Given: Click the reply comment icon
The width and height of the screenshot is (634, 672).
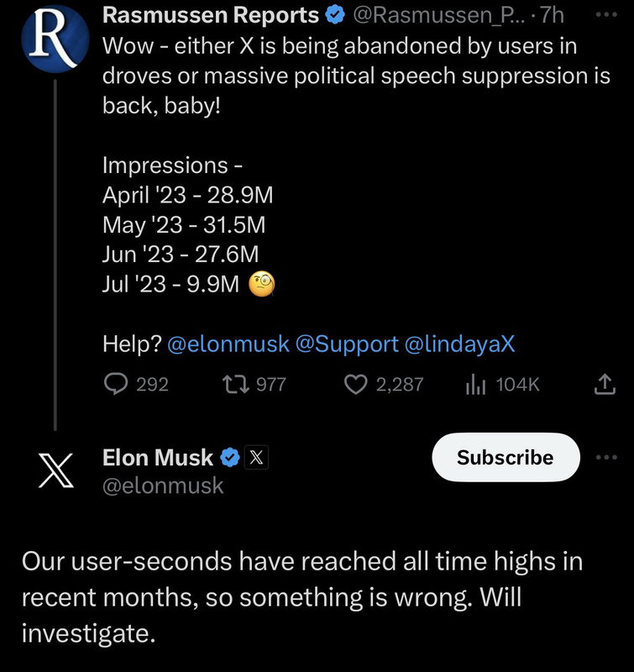Looking at the screenshot, I should (x=115, y=385).
